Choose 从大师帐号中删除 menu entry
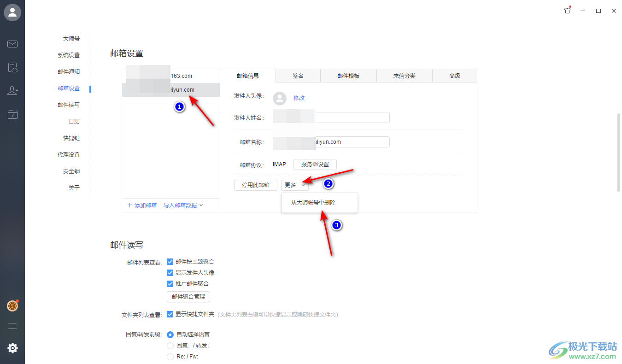Viewport: 622px width, 364px height. 319,202
